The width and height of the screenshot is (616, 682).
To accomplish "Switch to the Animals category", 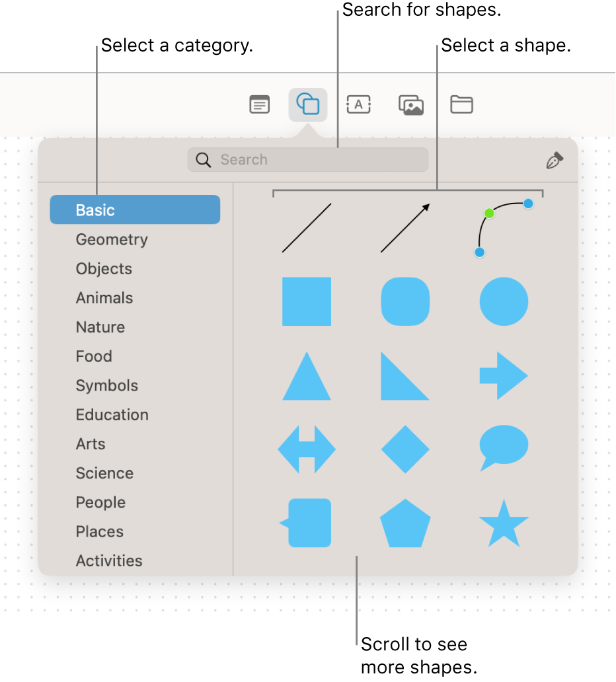I will point(104,298).
